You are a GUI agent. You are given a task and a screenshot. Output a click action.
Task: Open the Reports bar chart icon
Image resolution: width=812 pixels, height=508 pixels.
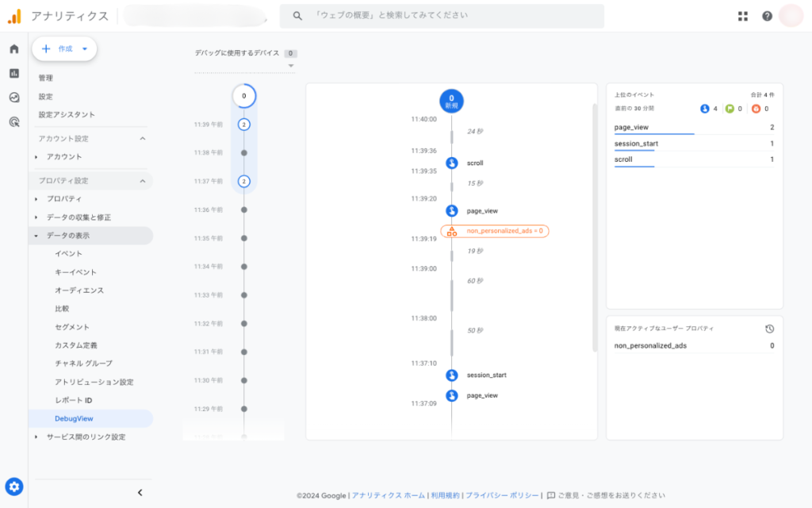(13, 73)
